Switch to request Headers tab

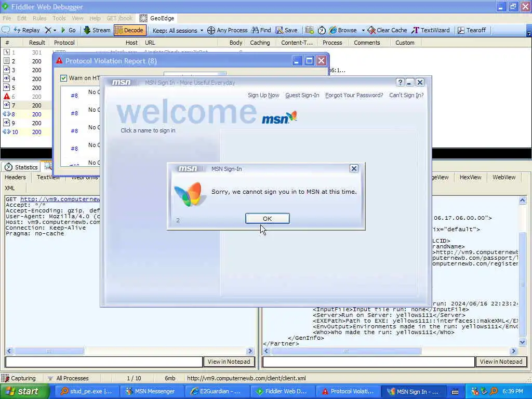(15, 177)
